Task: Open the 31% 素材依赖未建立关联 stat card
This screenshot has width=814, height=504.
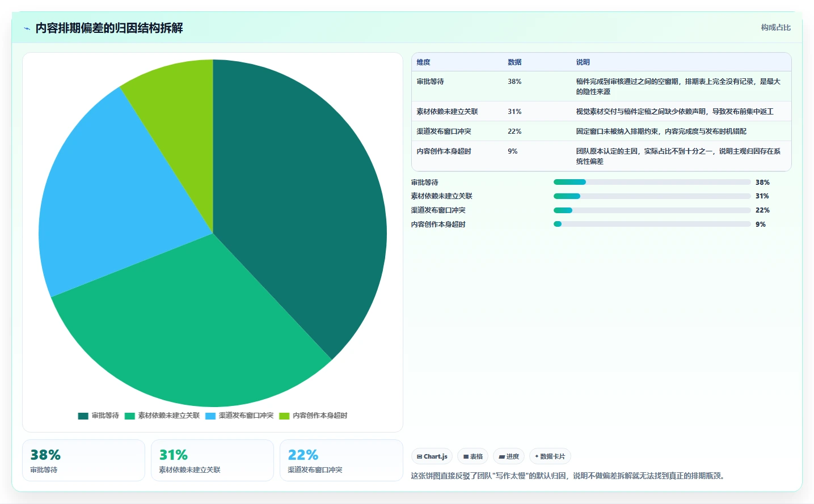Action: pos(212,460)
